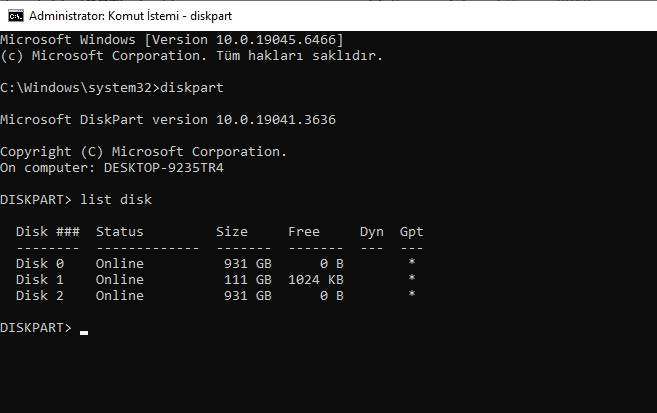Click the Gpt asterisk for Disk 1
Image resolution: width=657 pixels, height=413 pixels.
[x=411, y=278]
